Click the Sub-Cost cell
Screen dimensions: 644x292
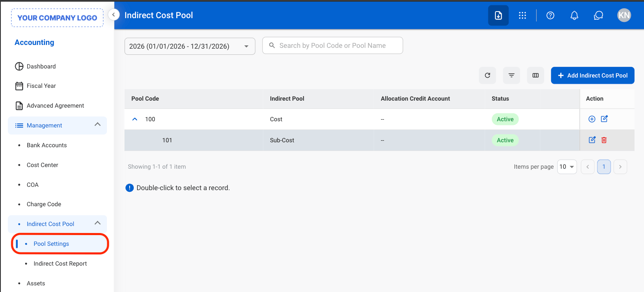click(x=282, y=140)
